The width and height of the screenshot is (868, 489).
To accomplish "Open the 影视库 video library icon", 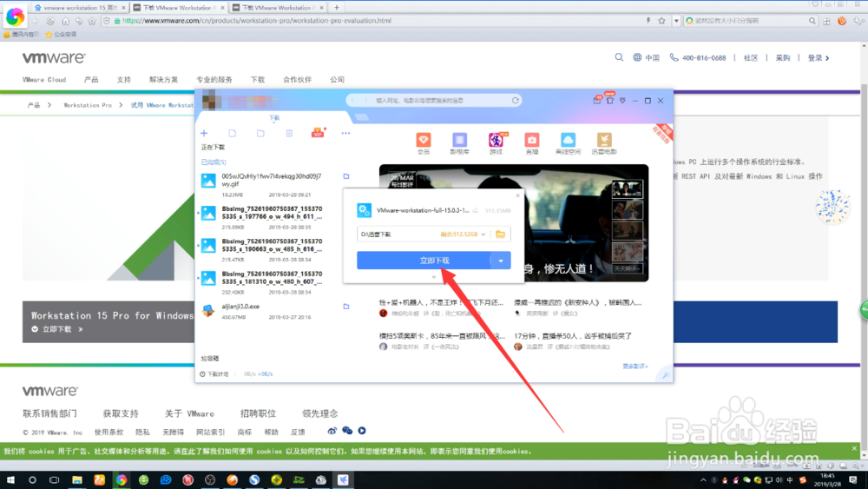I will (459, 143).
